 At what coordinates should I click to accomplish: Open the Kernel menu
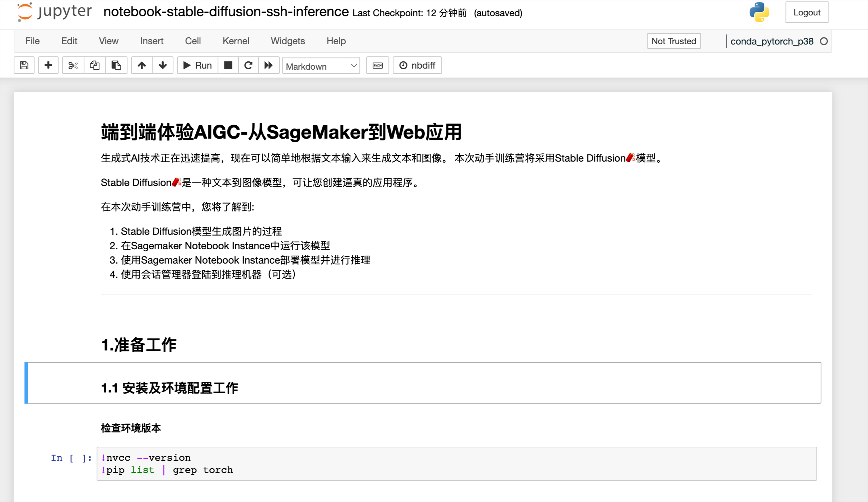pyautogui.click(x=236, y=41)
